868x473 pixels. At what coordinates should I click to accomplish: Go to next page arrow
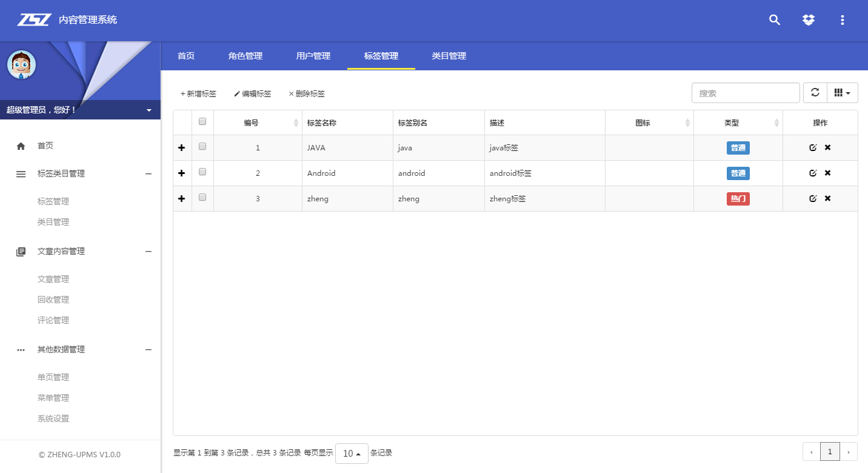(849, 452)
